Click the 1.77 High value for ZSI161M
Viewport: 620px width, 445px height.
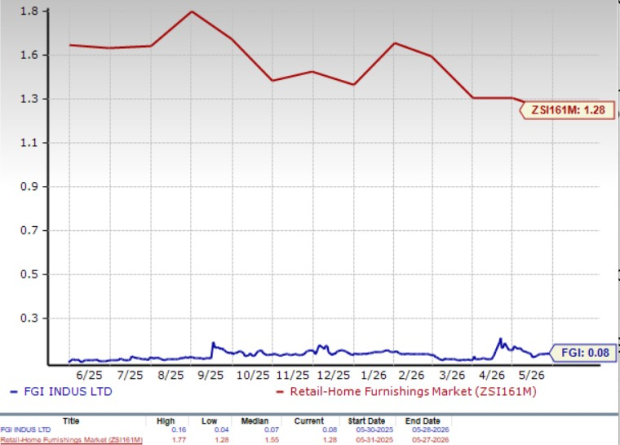tap(178, 439)
